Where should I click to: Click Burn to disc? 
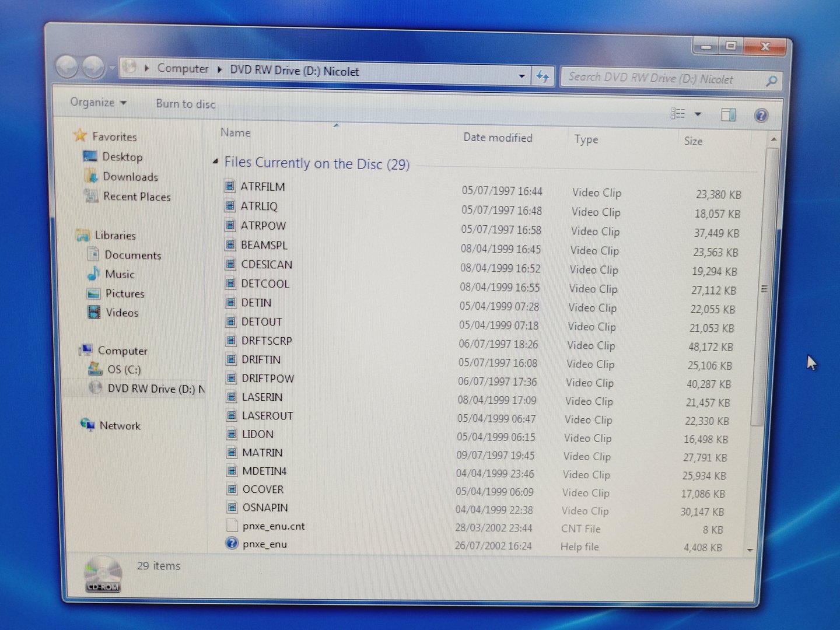click(185, 104)
